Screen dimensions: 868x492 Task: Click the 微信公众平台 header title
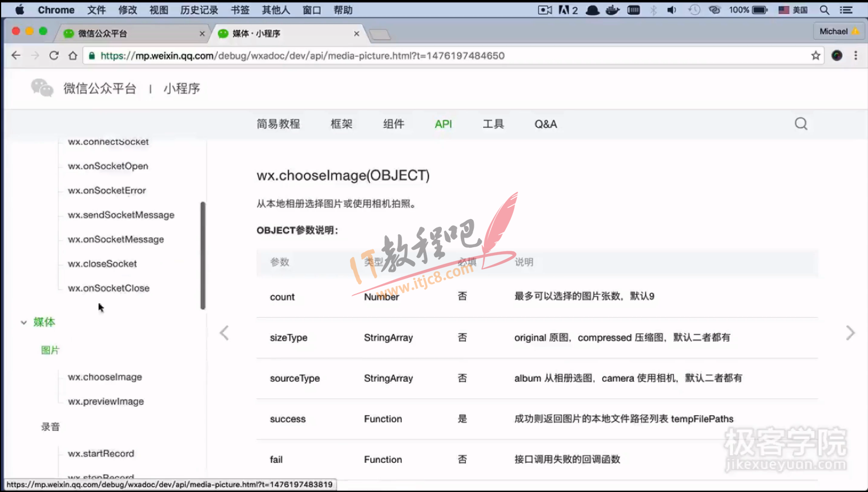(x=100, y=89)
